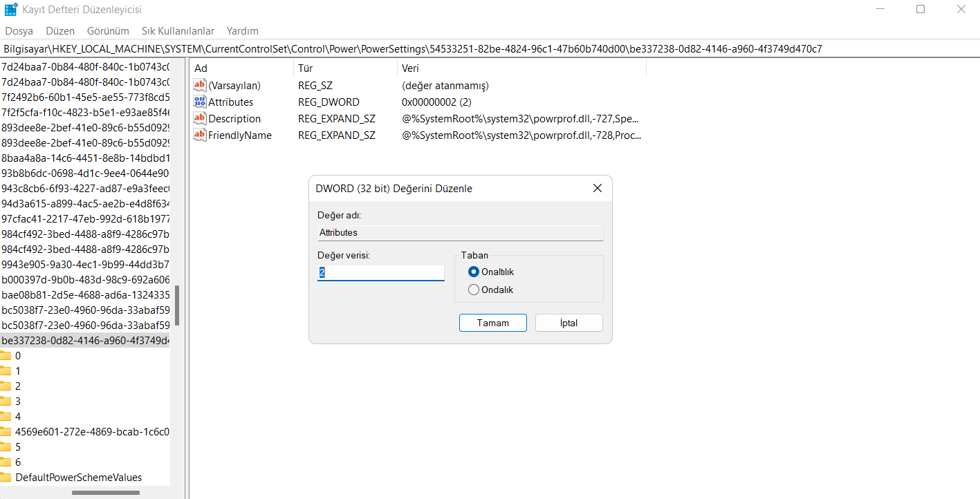
Task: Select the subkey labeled 3
Action: [18, 402]
